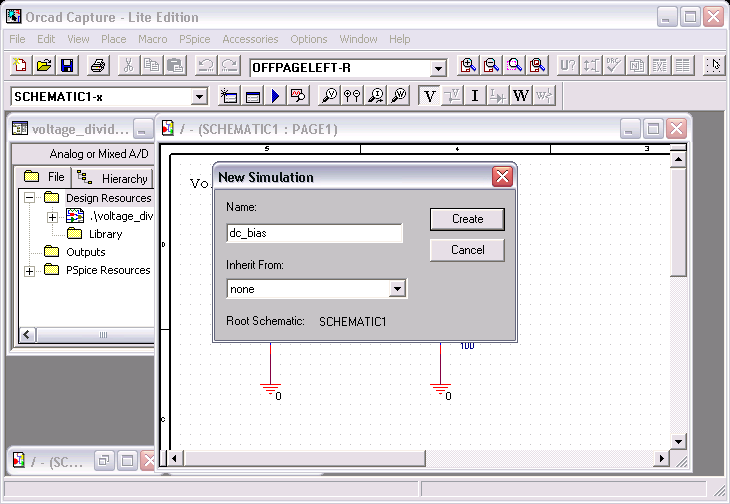Image resolution: width=730 pixels, height=504 pixels.
Task: Toggle Snap to Grid toolbar icon
Action: [x=714, y=66]
